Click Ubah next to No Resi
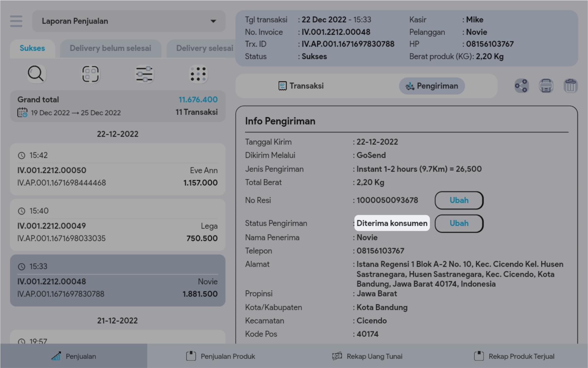 pyautogui.click(x=459, y=200)
